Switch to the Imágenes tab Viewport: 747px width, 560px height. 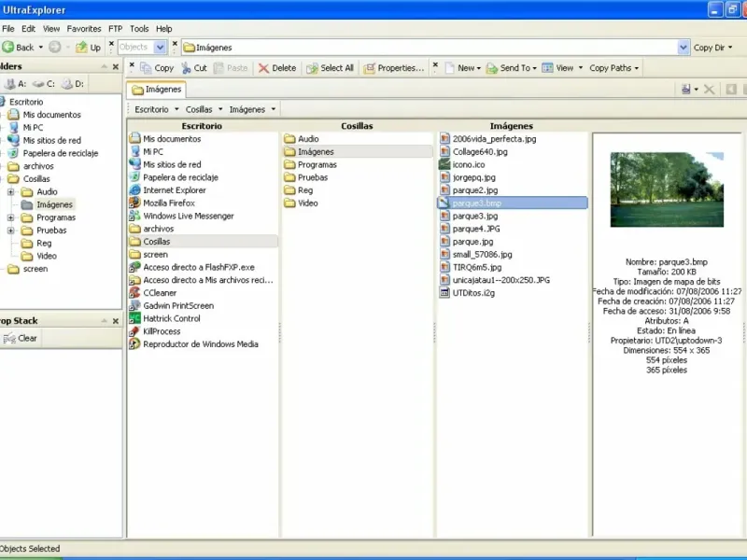coord(157,90)
